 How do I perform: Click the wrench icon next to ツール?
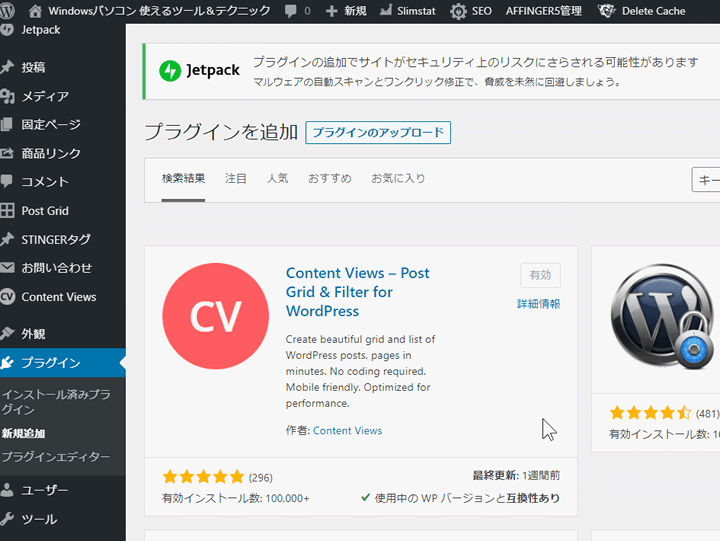(x=6, y=518)
